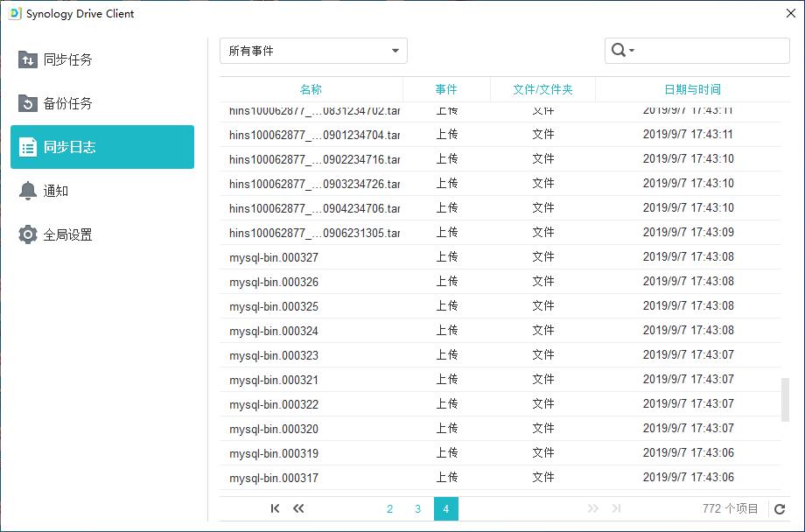
Task: Jump to first page using the leftmost pagination icon
Action: click(275, 508)
